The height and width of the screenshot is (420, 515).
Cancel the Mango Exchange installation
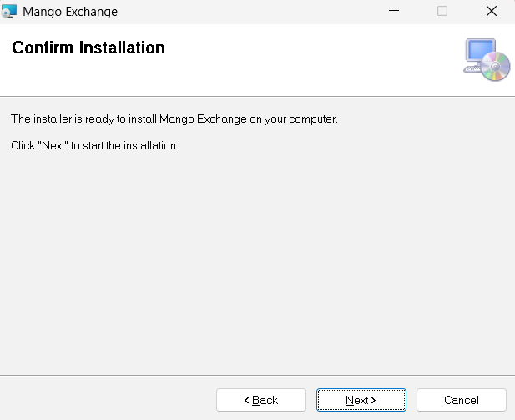[x=461, y=400]
